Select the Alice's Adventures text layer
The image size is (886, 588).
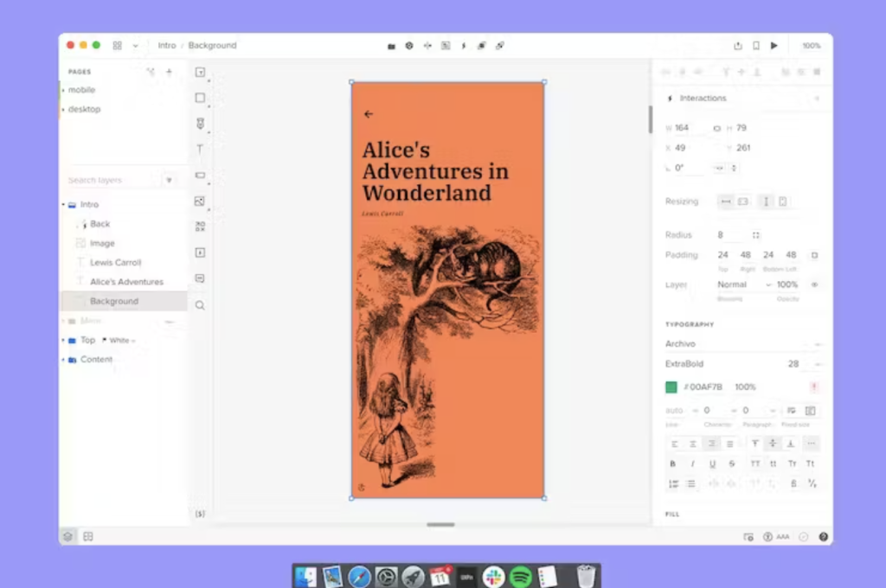tap(125, 282)
